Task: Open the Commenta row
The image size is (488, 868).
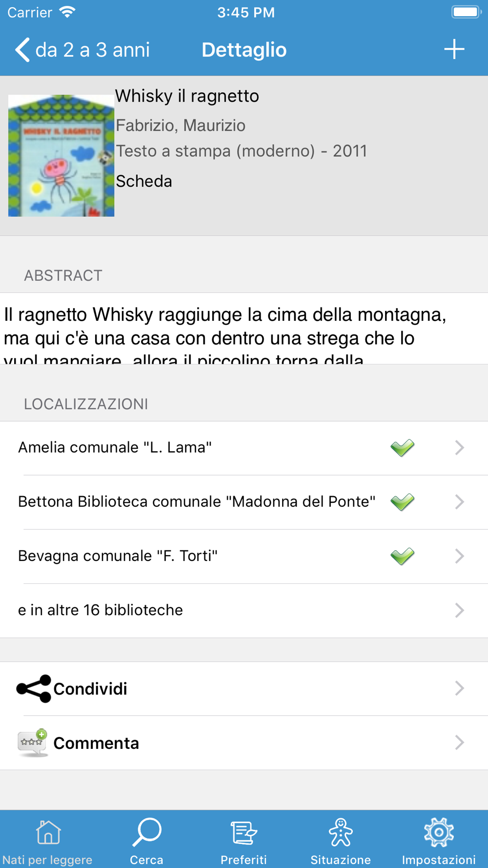Action: point(244,743)
